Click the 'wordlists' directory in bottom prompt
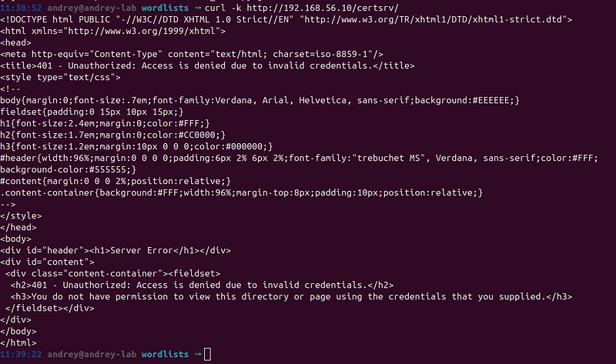 click(165, 354)
